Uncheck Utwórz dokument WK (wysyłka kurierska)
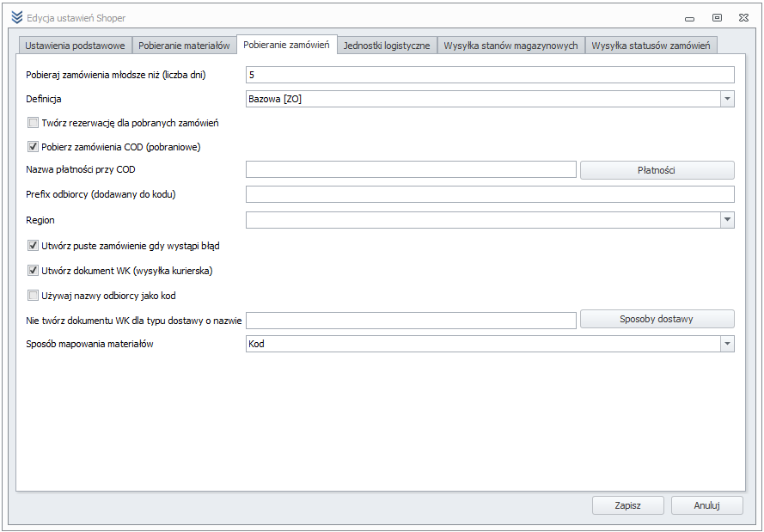This screenshot has width=764, height=532. tap(34, 271)
